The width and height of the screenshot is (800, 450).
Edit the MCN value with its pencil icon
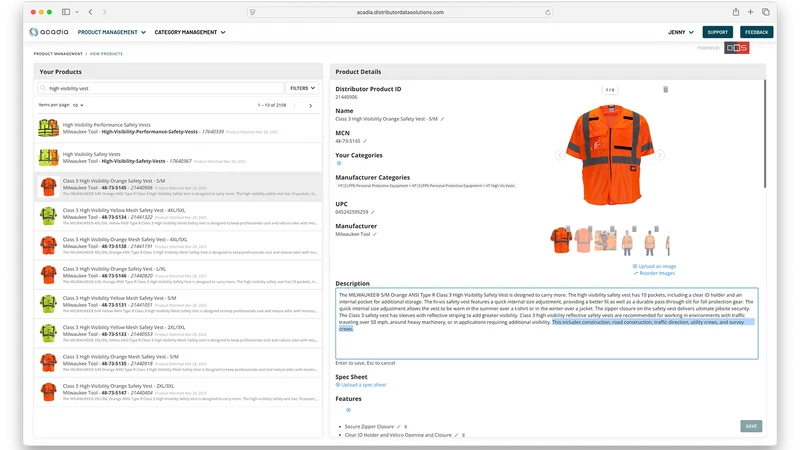365,141
